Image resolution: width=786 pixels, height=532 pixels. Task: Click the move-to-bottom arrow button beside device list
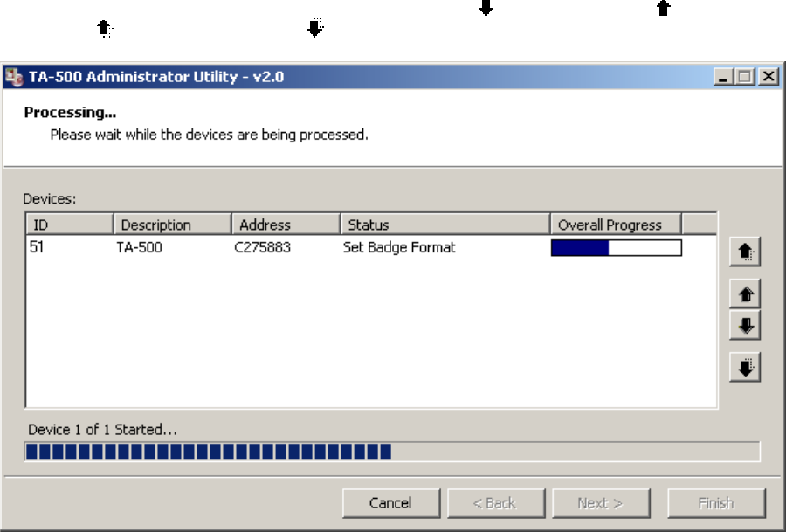pyautogui.click(x=745, y=368)
